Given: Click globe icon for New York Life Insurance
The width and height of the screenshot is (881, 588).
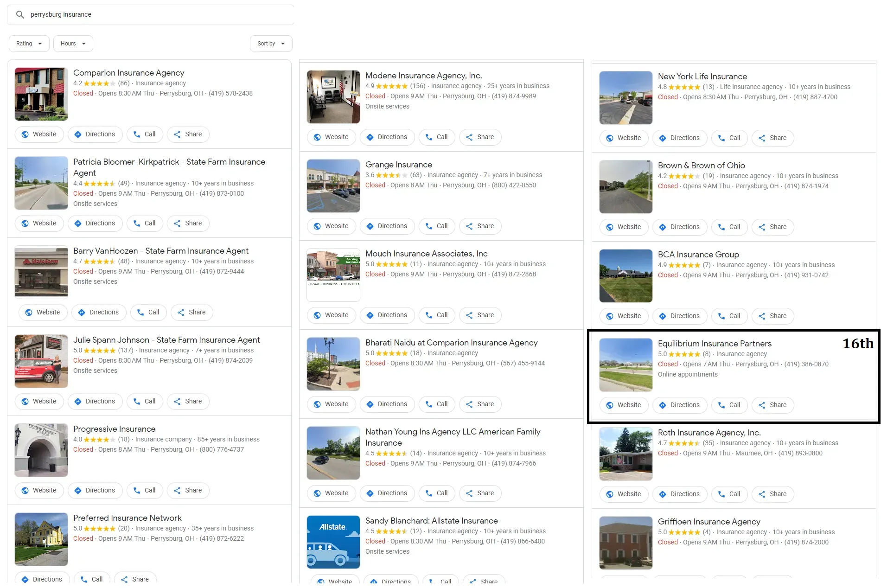Looking at the screenshot, I should (x=610, y=138).
